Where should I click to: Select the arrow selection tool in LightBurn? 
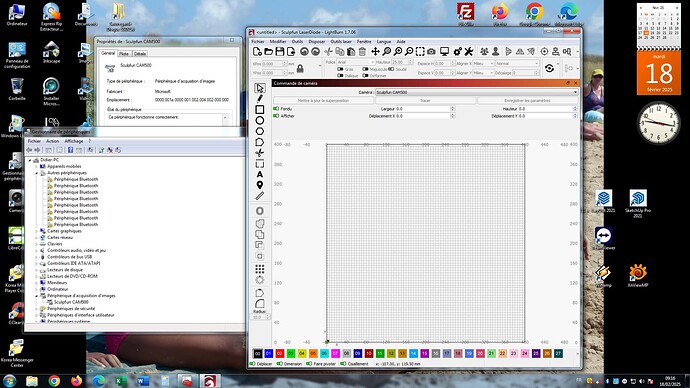[260, 88]
